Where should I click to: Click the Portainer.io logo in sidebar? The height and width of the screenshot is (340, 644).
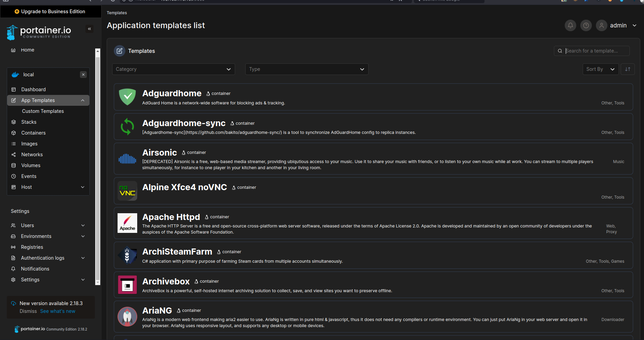(39, 32)
